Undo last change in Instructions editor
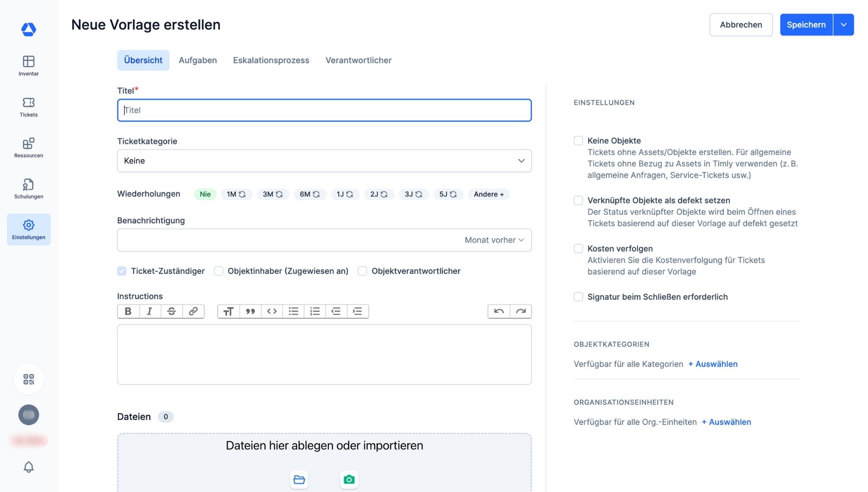The height and width of the screenshot is (492, 868). coord(499,311)
